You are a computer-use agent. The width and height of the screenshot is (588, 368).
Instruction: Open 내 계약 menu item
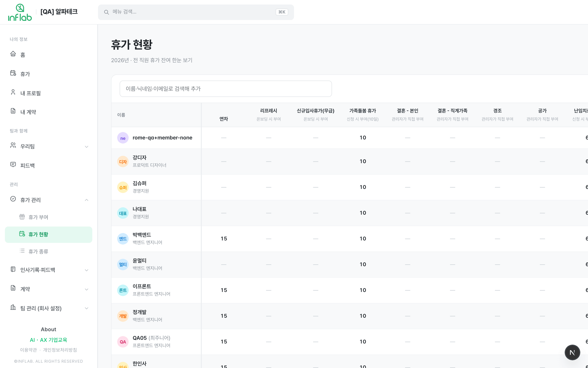(49, 112)
